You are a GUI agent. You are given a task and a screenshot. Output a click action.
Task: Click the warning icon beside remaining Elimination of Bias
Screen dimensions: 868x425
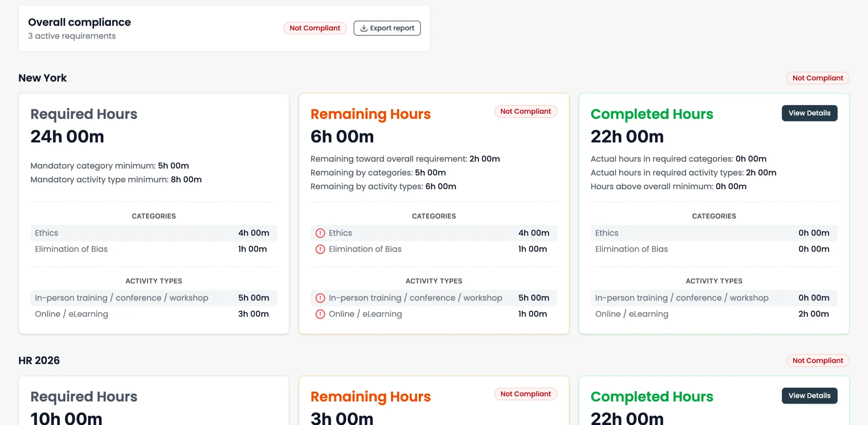[320, 249]
